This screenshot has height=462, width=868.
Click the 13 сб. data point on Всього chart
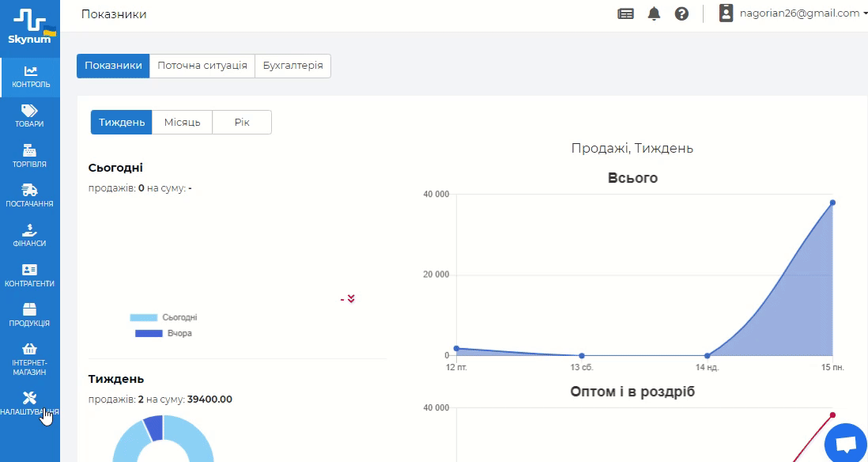pos(582,356)
